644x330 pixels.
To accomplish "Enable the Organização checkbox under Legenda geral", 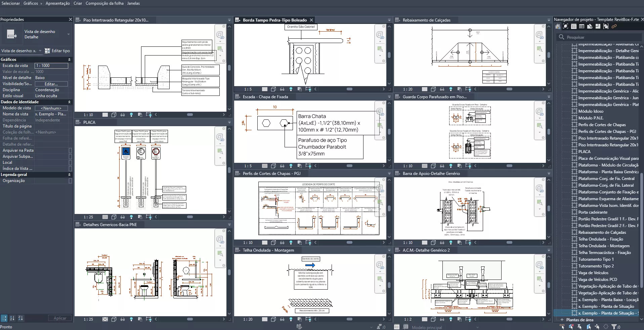I will [x=70, y=181].
